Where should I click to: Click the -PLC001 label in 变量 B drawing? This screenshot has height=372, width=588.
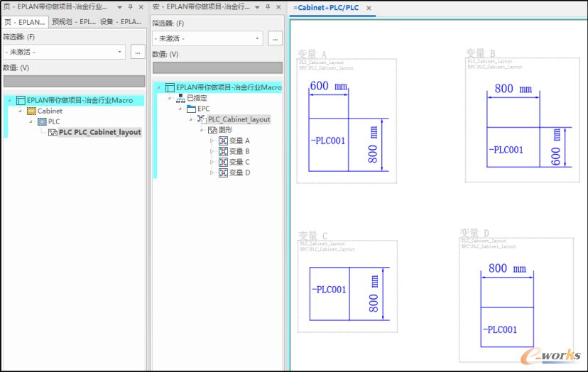506,150
